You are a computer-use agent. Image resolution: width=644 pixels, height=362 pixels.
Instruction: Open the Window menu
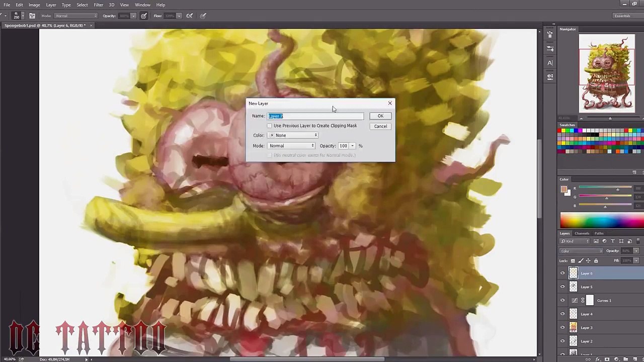(x=142, y=5)
